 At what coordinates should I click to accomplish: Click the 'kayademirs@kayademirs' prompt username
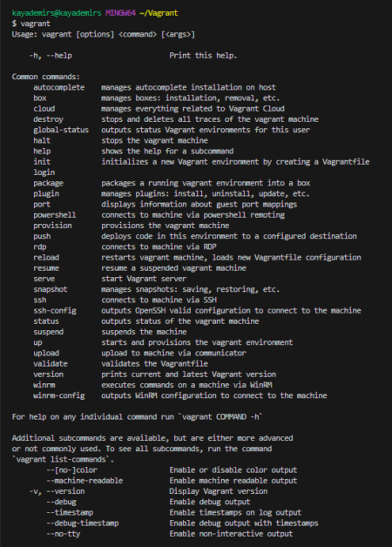coord(57,13)
